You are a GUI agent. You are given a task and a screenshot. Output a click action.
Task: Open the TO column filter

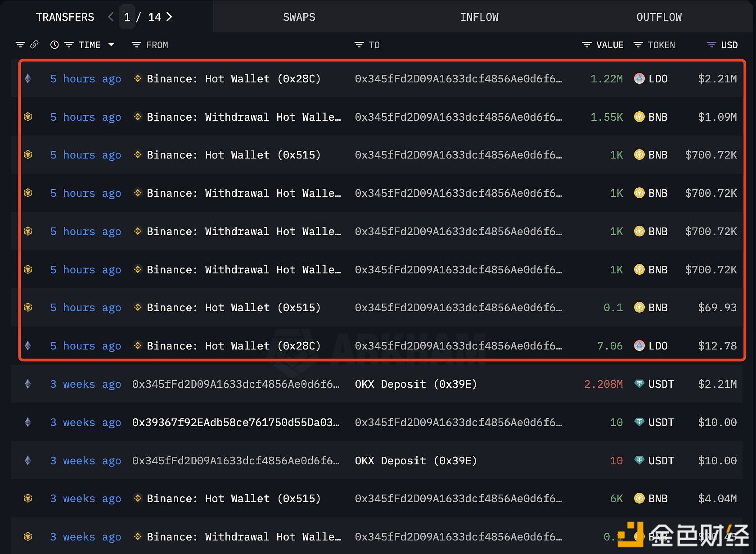(359, 45)
